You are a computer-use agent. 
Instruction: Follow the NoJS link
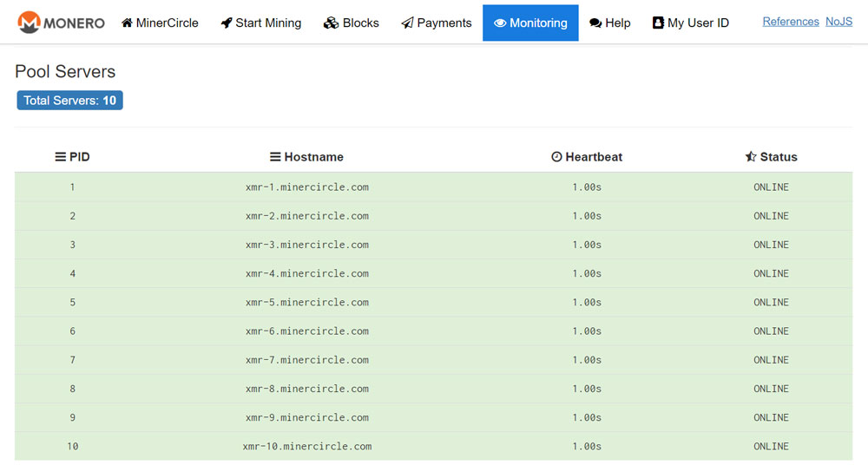coord(838,22)
